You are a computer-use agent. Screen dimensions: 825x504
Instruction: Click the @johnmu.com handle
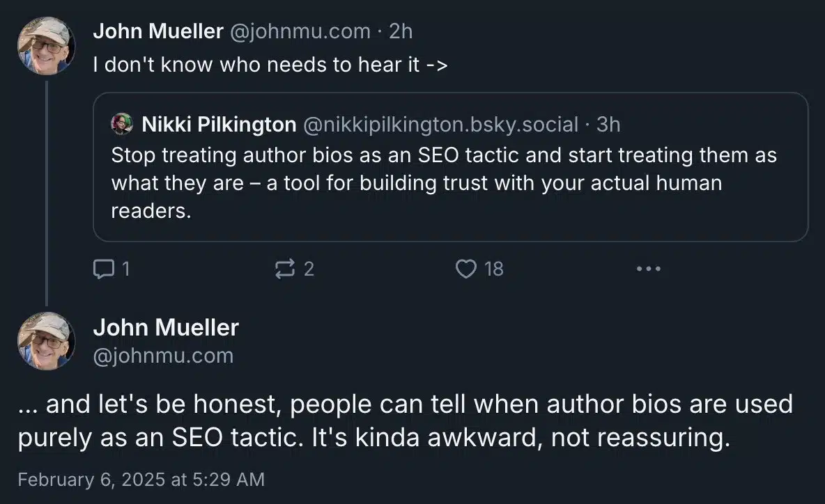pyautogui.click(x=301, y=31)
